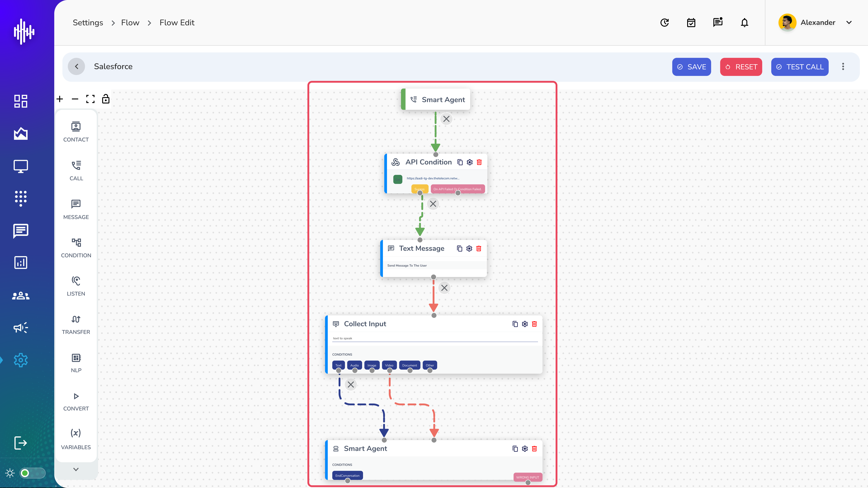Open Collect Input node settings gear
868x488 pixels.
[525, 324]
